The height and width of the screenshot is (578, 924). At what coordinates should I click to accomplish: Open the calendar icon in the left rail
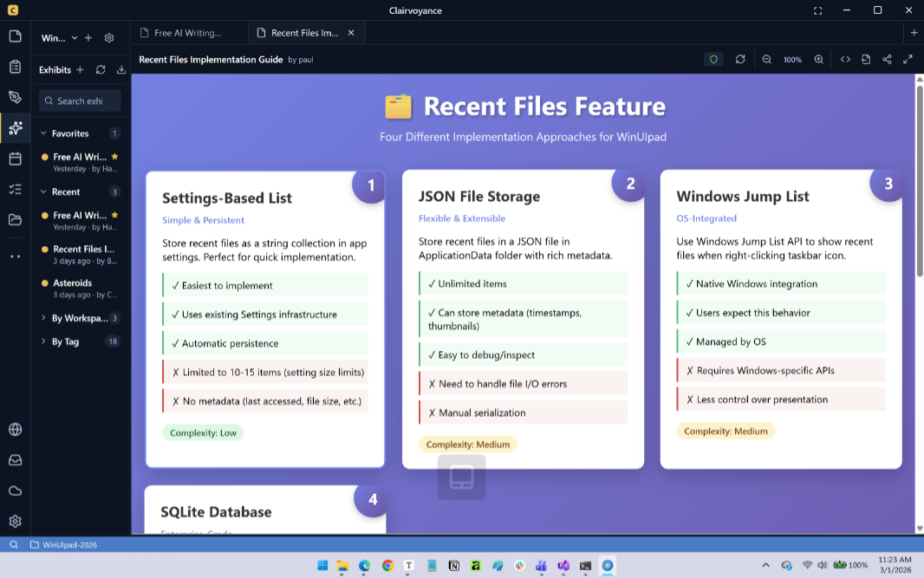tap(16, 159)
